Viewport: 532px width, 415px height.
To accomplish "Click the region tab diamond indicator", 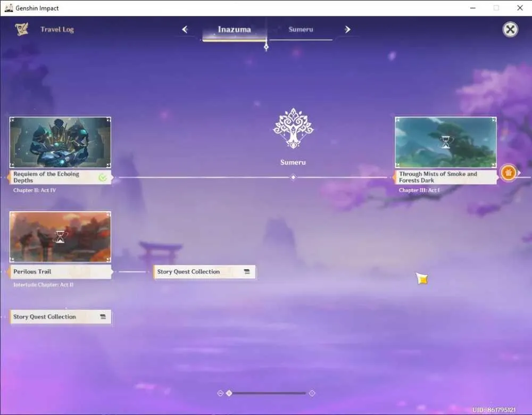I will [x=267, y=46].
